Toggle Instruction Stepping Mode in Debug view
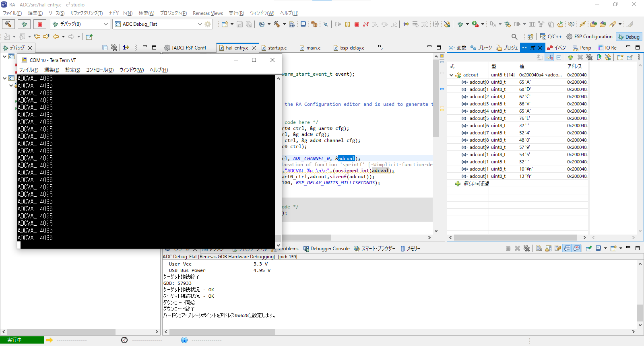This screenshot has height=346, width=644. pos(126,47)
